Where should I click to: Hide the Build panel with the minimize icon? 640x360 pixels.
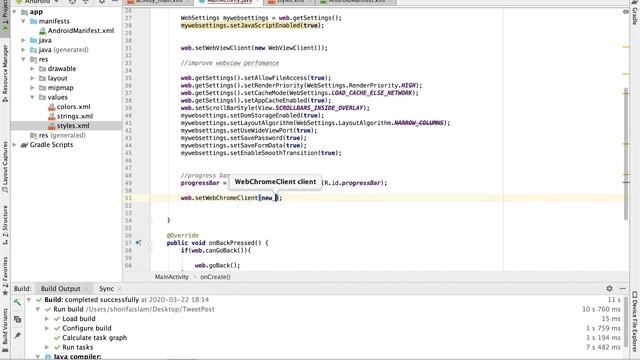click(x=622, y=289)
